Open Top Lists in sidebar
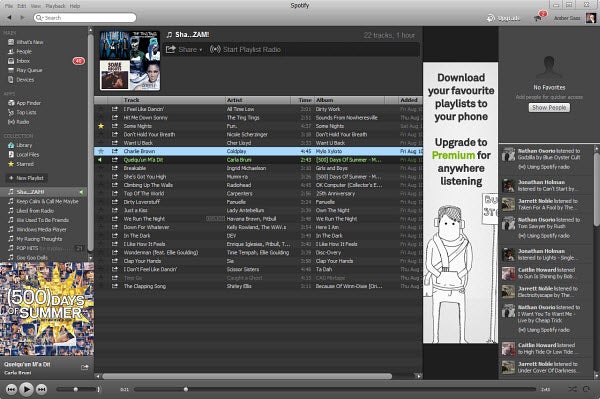Viewport: 600px width, 399px height. (x=22, y=112)
